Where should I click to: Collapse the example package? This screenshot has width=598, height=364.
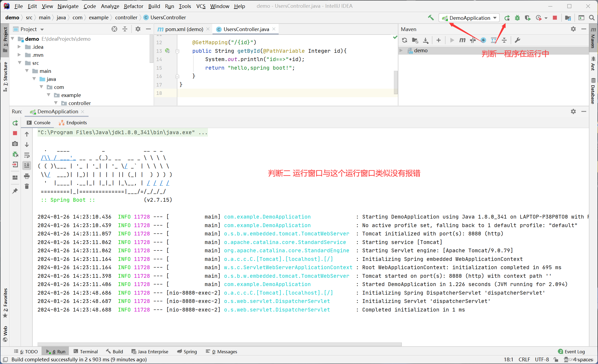(48, 95)
